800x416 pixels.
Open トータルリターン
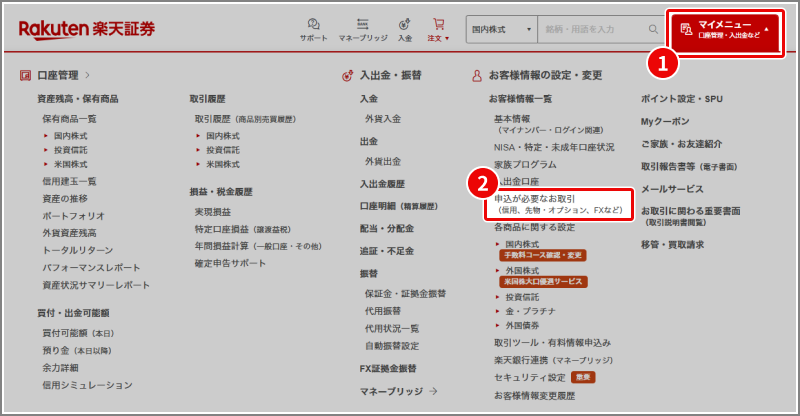point(78,250)
